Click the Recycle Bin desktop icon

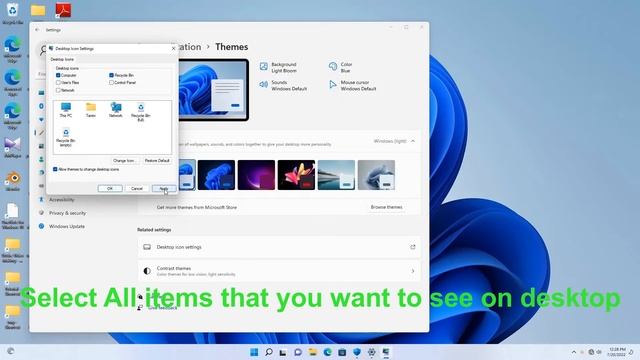[x=12, y=13]
